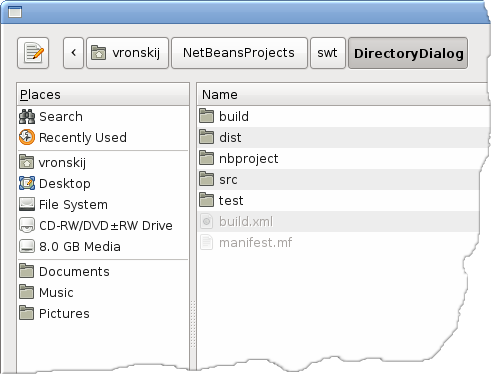Click the Recently Used clock icon
Image resolution: width=491 pixels, height=374 pixels.
coord(27,137)
